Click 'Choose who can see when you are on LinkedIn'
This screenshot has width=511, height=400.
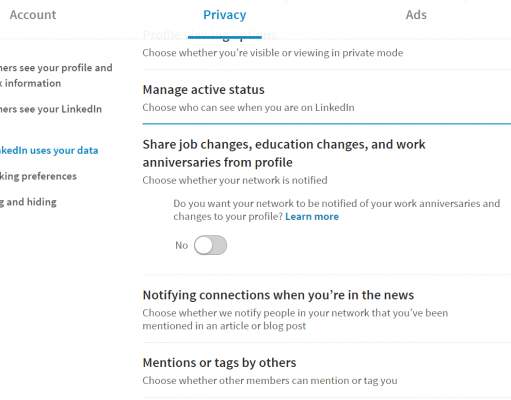pyautogui.click(x=248, y=108)
